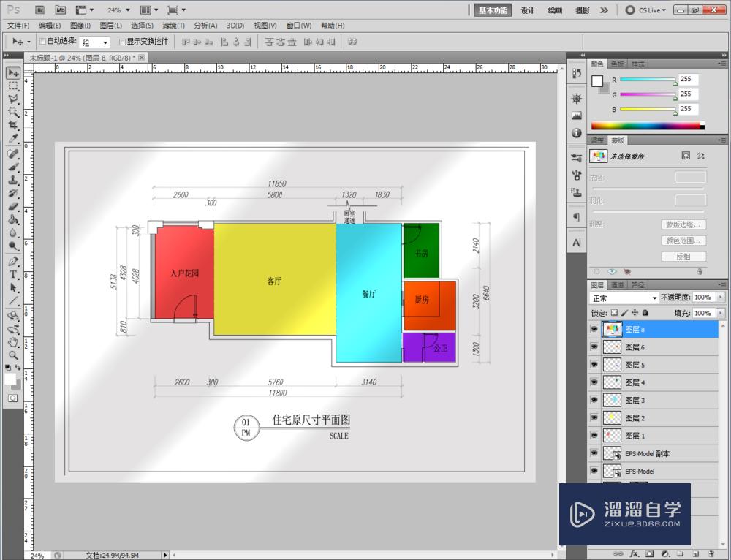Hide the 图层 8 layer
This screenshot has height=560, width=731.
click(x=594, y=329)
